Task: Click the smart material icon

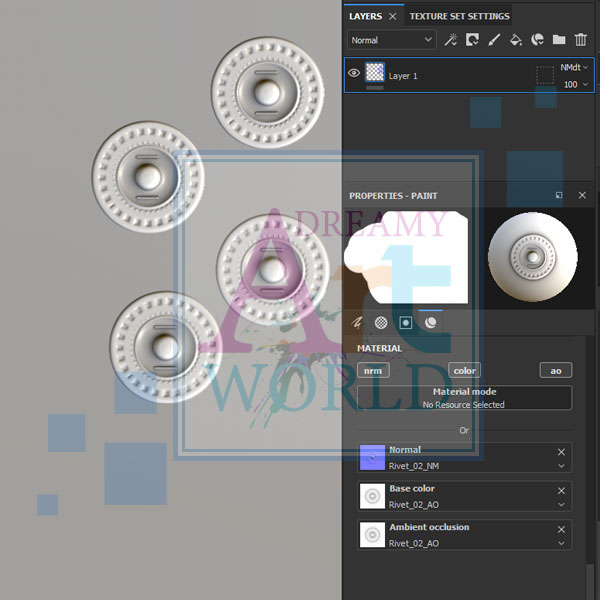Action: pos(537,40)
